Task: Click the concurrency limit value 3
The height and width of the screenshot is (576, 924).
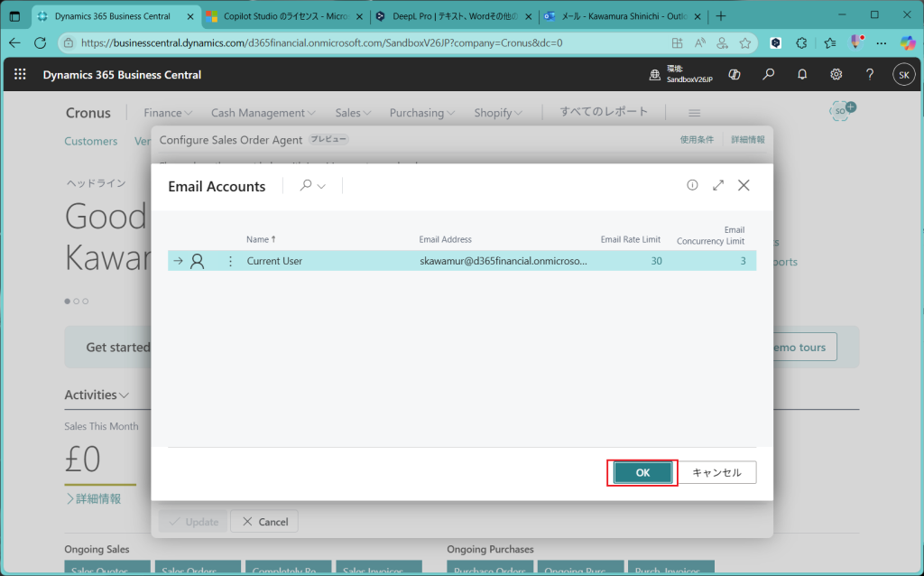Action: (744, 261)
